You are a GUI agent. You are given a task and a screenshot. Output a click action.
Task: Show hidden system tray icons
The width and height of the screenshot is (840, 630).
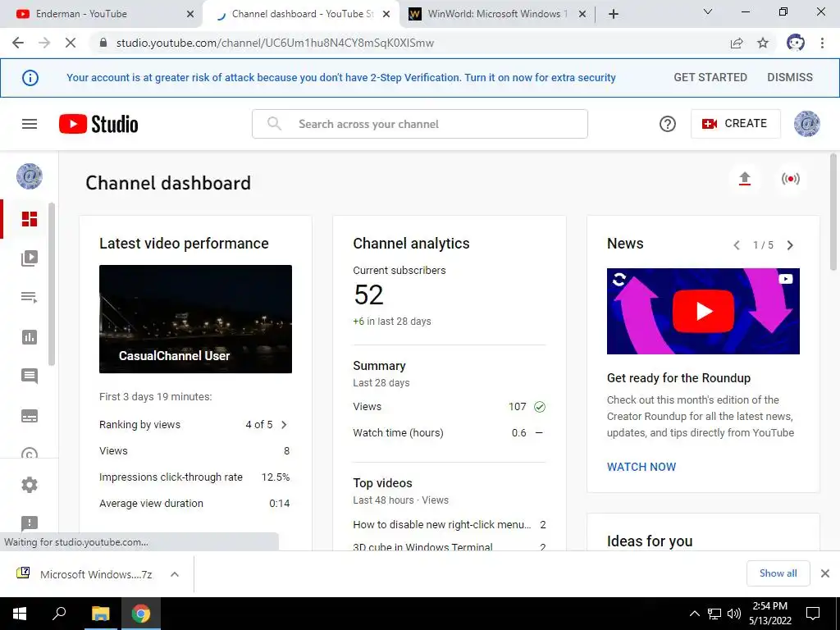point(694,614)
